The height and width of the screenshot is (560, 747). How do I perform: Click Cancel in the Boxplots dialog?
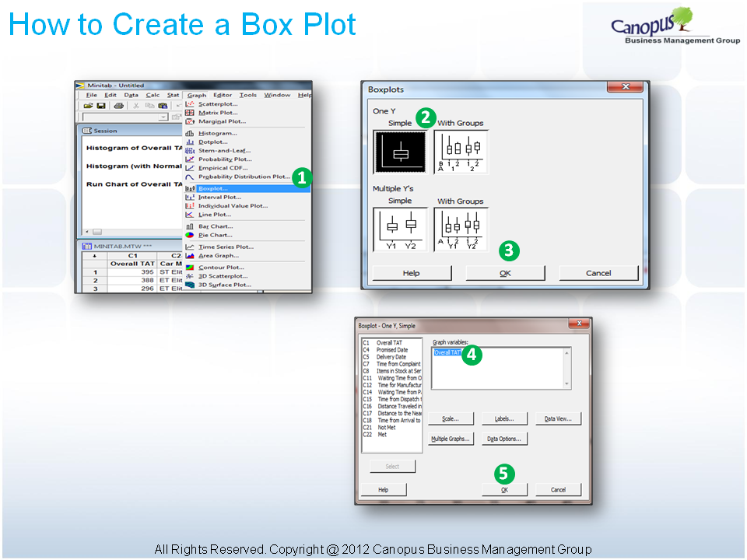[x=598, y=273]
